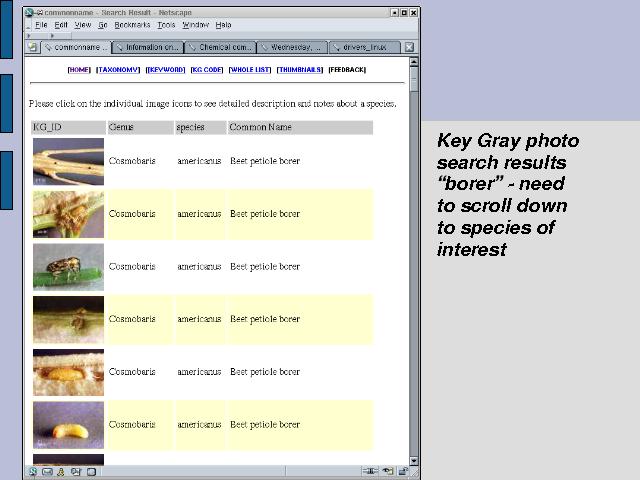The height and width of the screenshot is (480, 640).
Task: Click the KG CODE link
Action: [x=206, y=70]
